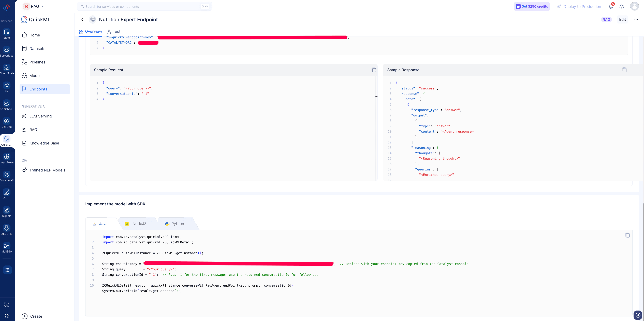This screenshot has height=321, width=644.
Task: Open Pipelines in the sidebar
Action: pos(45,62)
